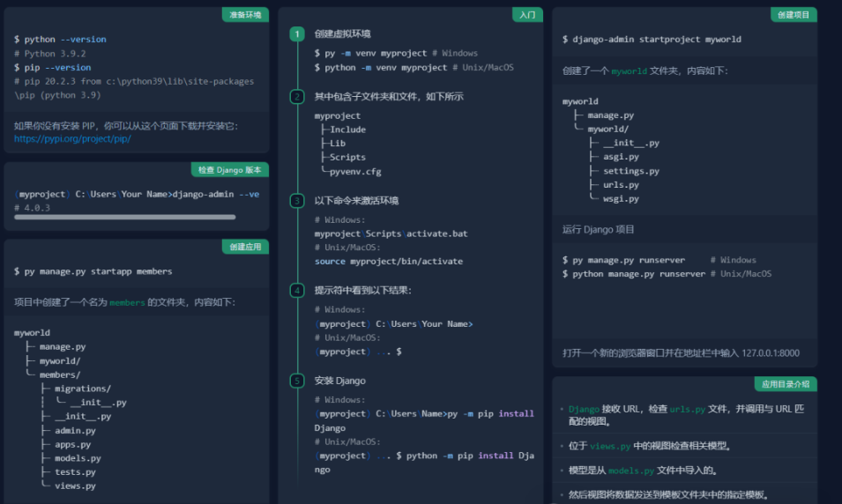The width and height of the screenshot is (842, 504).
Task: Click the 入门 section badge
Action: point(527,14)
